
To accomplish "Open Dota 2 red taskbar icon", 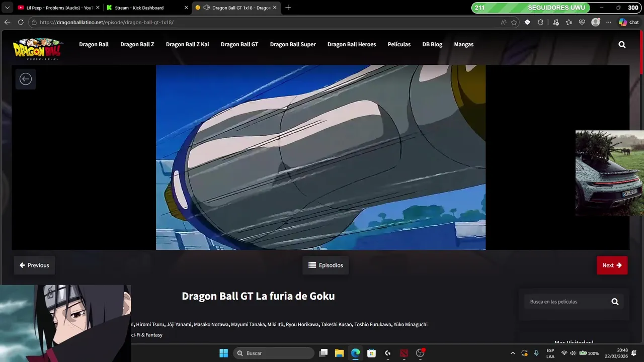I will (404, 353).
